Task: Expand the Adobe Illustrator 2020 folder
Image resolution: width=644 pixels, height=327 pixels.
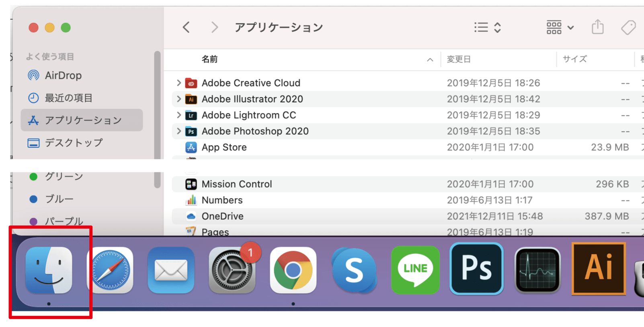Action: 178,99
